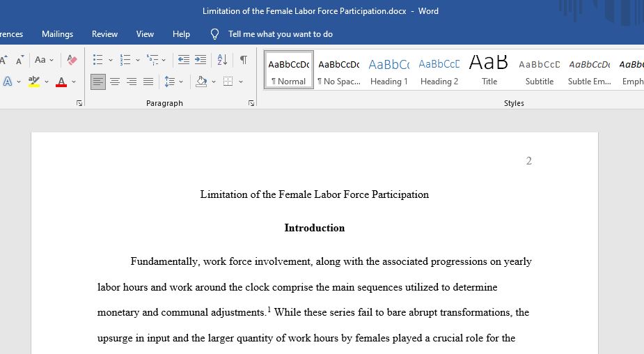Click the Multilevel List icon
The width and height of the screenshot is (644, 354).
point(152,60)
